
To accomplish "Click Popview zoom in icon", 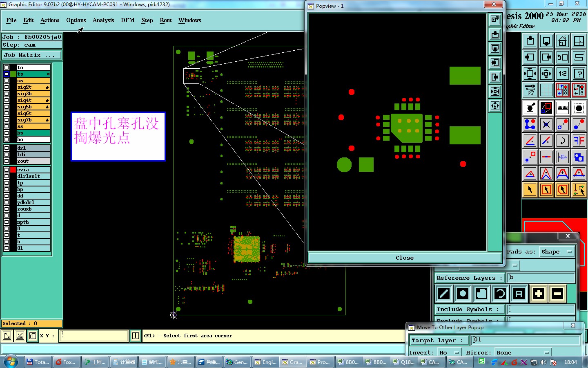I will 495,92.
